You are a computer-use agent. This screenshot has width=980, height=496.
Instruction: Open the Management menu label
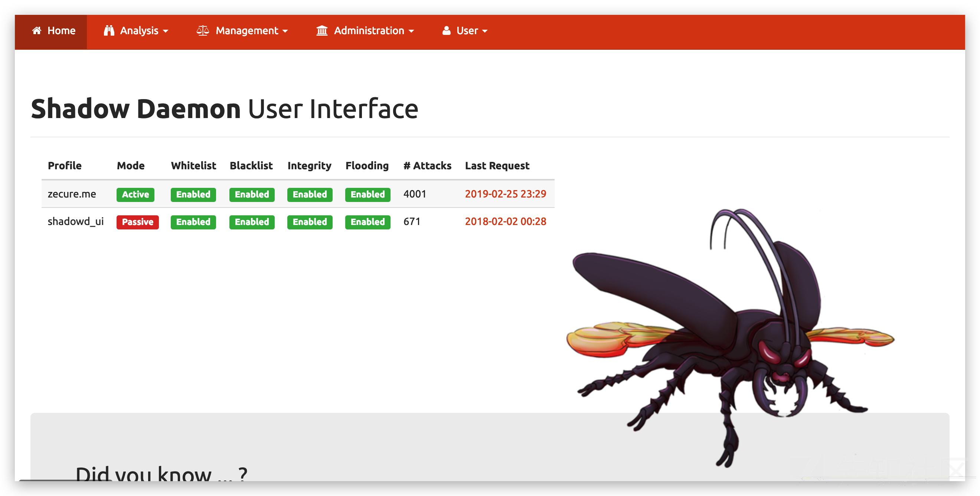[x=246, y=30]
